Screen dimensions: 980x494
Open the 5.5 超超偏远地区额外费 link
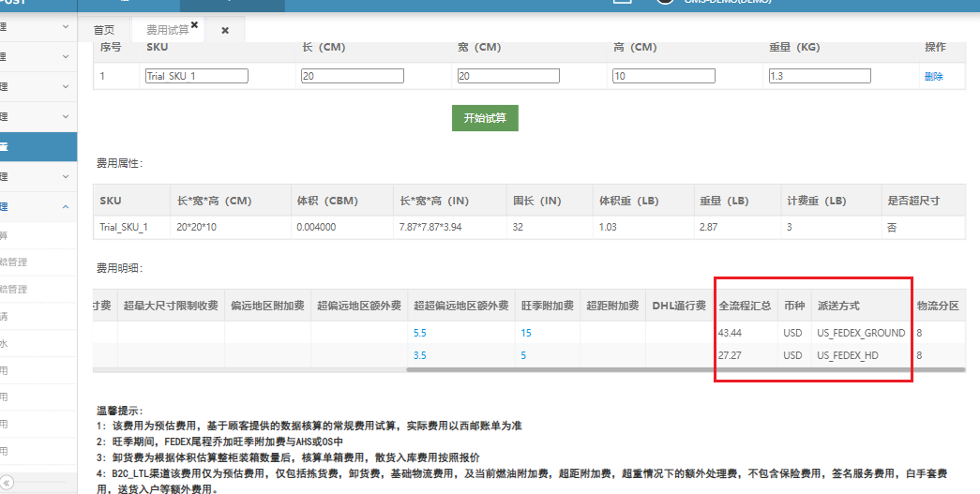point(419,333)
